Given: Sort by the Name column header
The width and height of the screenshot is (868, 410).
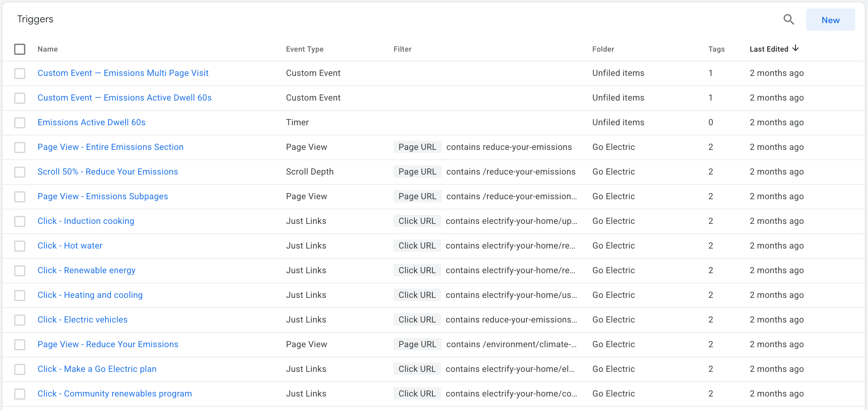Looking at the screenshot, I should tap(48, 49).
